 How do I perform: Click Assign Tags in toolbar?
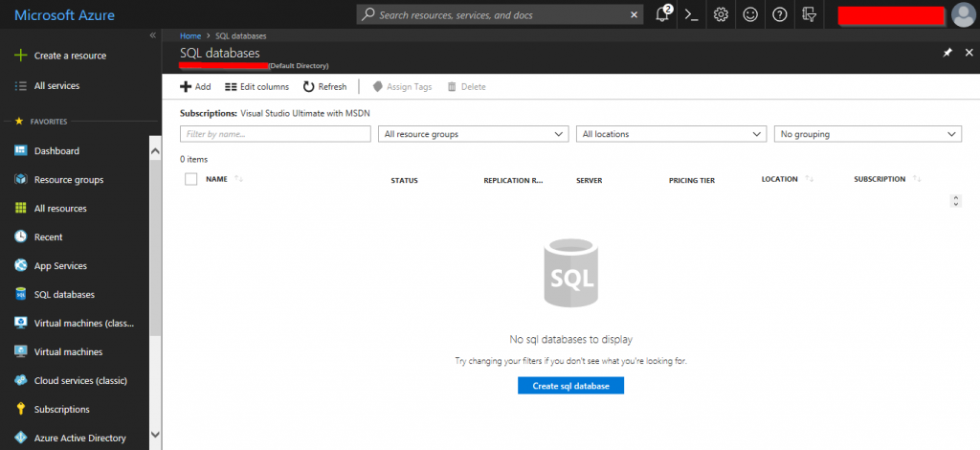coord(402,87)
